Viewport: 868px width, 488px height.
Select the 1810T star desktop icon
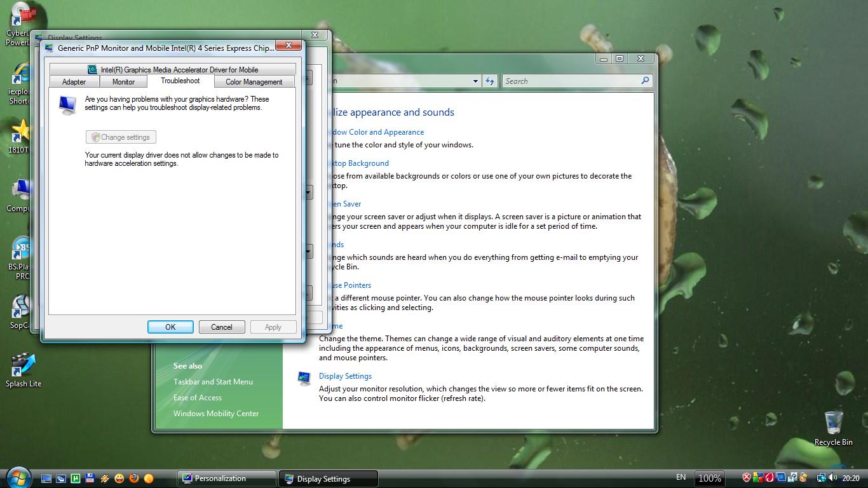19,137
